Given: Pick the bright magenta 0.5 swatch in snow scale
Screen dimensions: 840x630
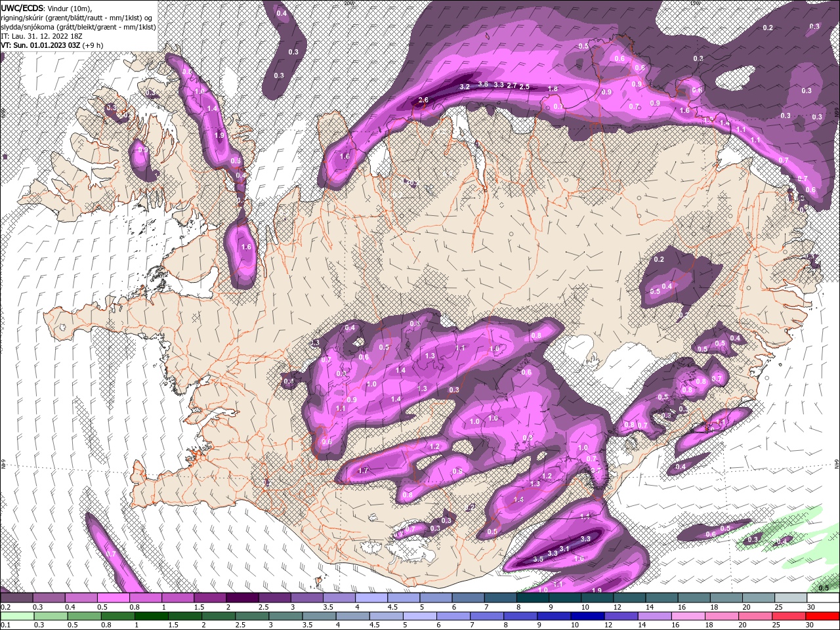Looking at the screenshot, I should (x=113, y=598).
